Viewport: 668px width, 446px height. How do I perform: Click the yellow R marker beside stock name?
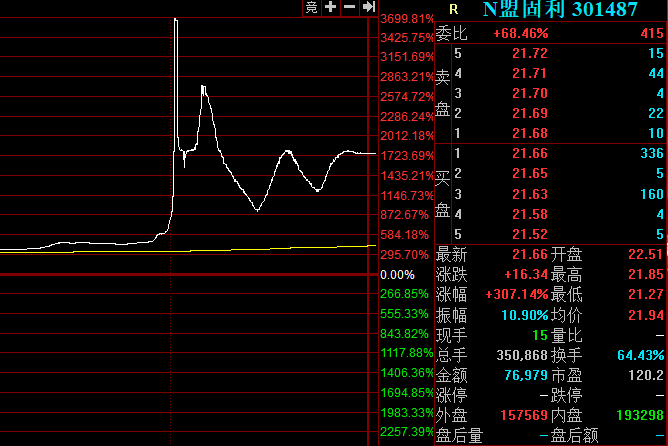pos(452,11)
